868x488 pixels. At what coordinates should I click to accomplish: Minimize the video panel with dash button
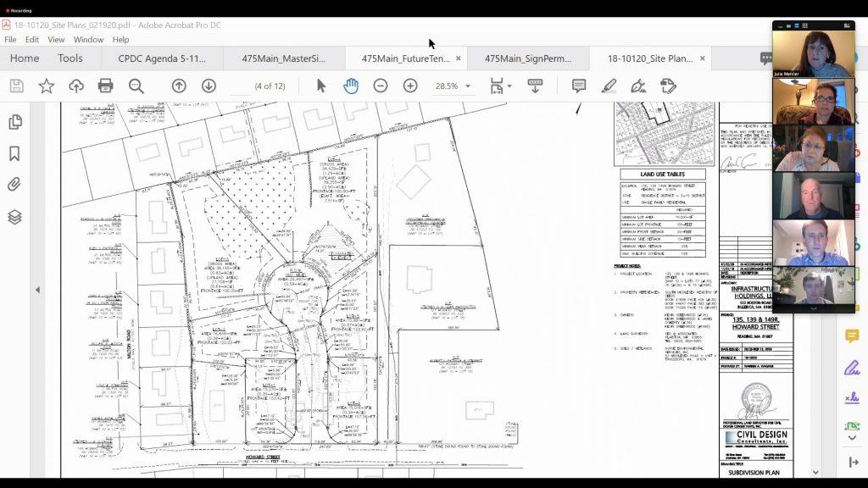tap(781, 25)
